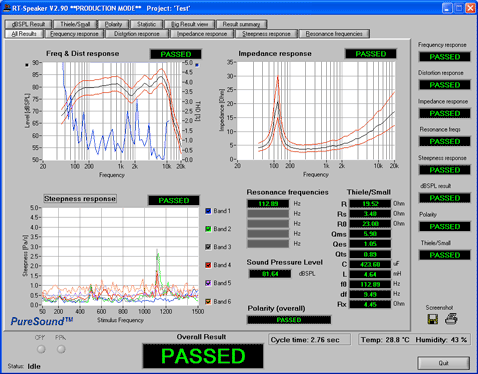Select the Resonance frequencies tab
The height and width of the screenshot is (374, 478).
334,34
